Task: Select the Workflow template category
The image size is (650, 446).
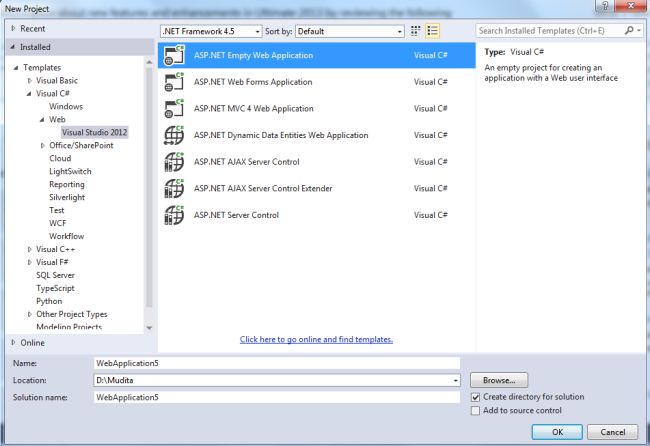Action: coord(66,236)
